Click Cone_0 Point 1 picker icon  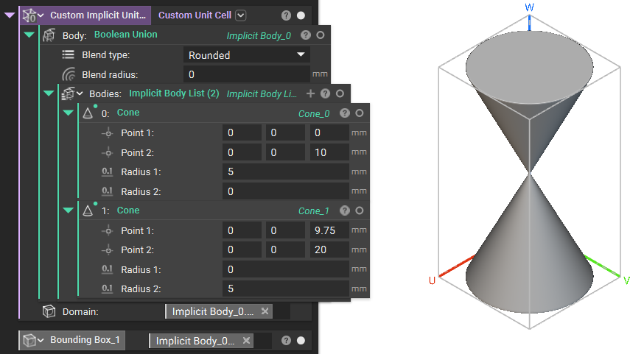coord(108,133)
